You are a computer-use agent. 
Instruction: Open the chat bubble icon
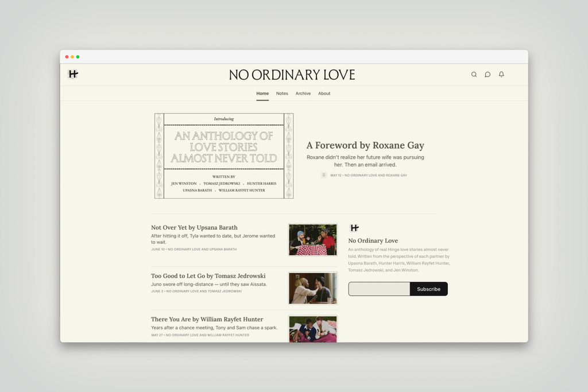pos(488,75)
